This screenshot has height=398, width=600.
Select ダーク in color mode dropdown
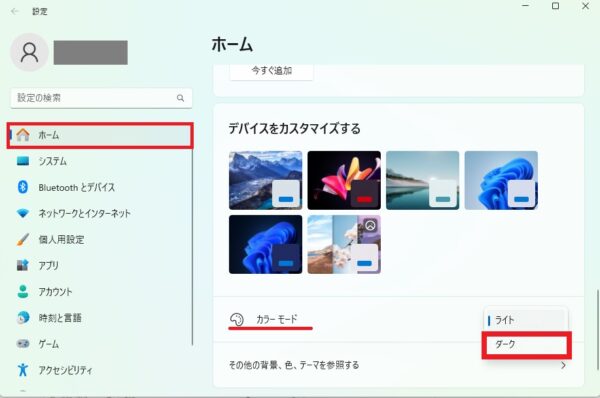click(527, 344)
